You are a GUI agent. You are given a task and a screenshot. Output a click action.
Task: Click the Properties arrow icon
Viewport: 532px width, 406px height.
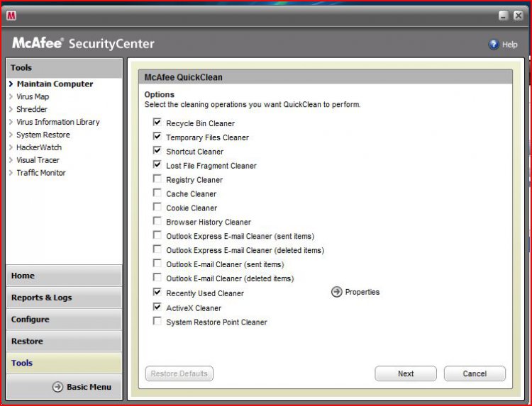(x=336, y=292)
